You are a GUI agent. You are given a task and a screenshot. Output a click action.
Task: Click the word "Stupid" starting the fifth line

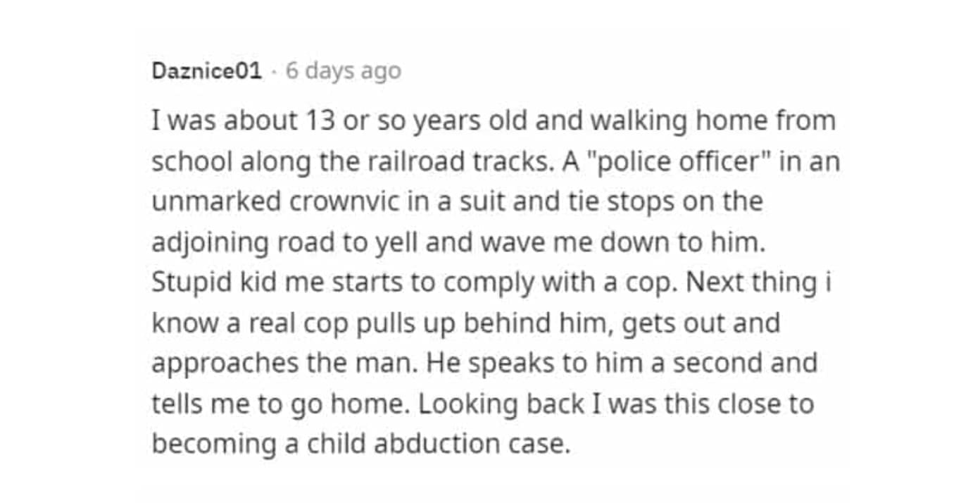(185, 283)
